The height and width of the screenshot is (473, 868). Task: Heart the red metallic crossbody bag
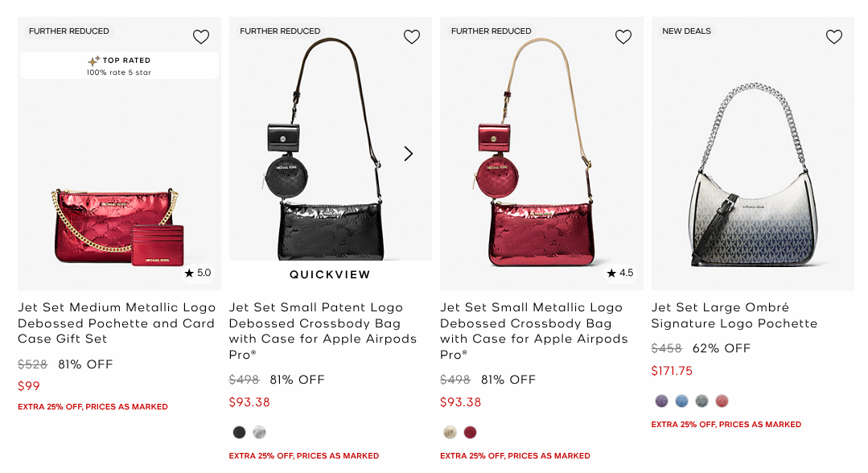click(623, 36)
